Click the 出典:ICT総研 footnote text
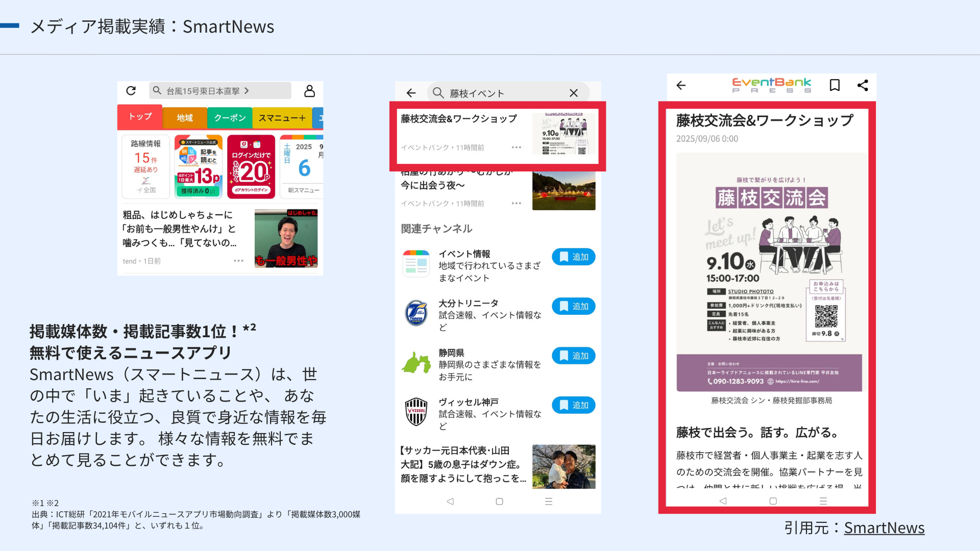The width and height of the screenshot is (980, 551). pyautogui.click(x=196, y=520)
